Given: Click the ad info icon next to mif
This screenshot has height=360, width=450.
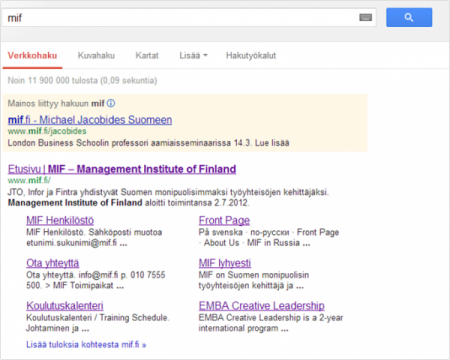Looking at the screenshot, I should (x=111, y=103).
